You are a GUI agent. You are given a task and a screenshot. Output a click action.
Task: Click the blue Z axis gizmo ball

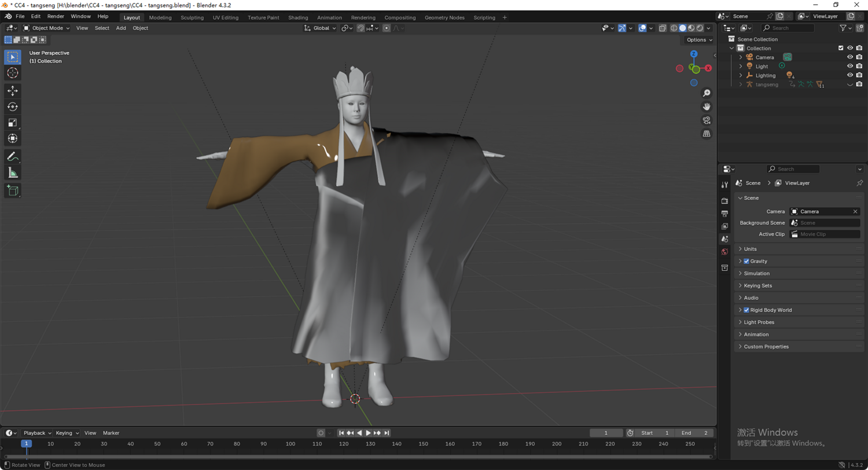pos(694,54)
